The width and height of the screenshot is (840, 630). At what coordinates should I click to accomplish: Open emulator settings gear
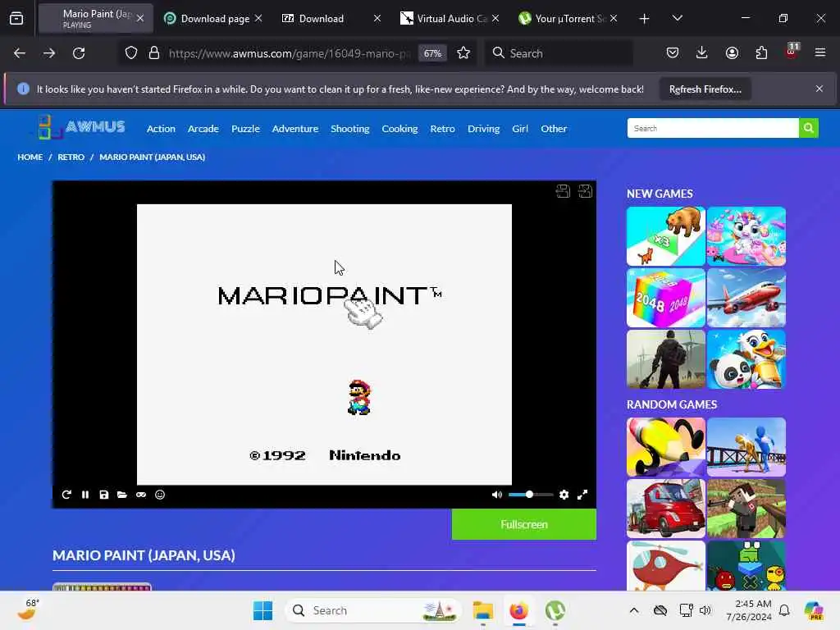pyautogui.click(x=564, y=495)
